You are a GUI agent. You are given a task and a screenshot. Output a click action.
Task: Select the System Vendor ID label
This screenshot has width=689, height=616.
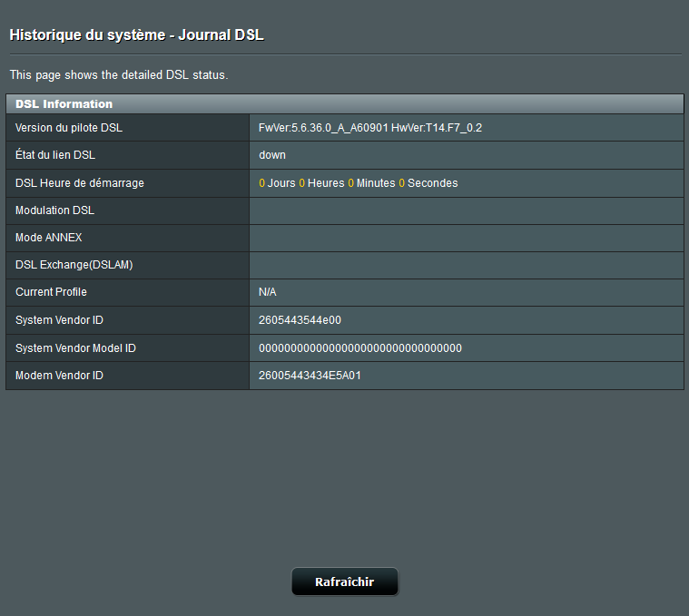60,320
